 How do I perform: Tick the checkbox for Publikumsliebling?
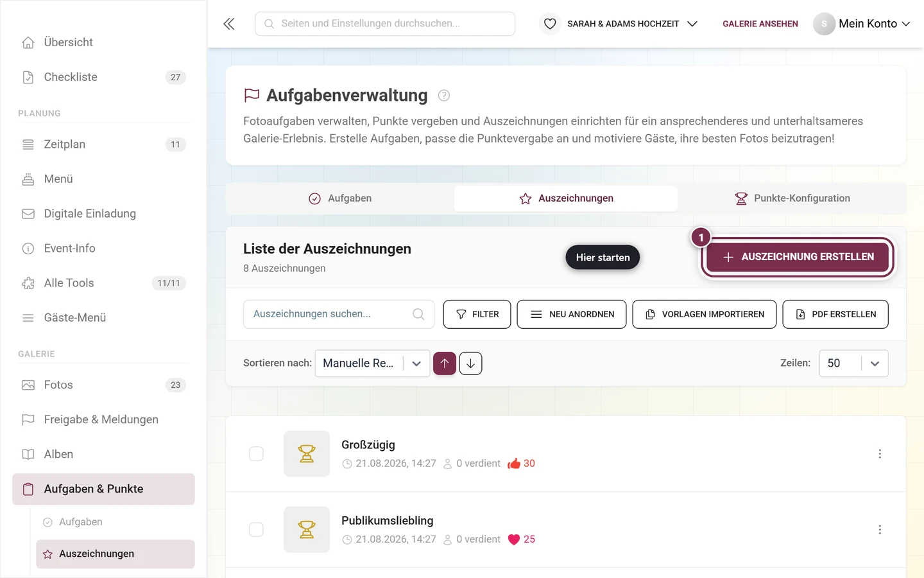[x=256, y=530]
